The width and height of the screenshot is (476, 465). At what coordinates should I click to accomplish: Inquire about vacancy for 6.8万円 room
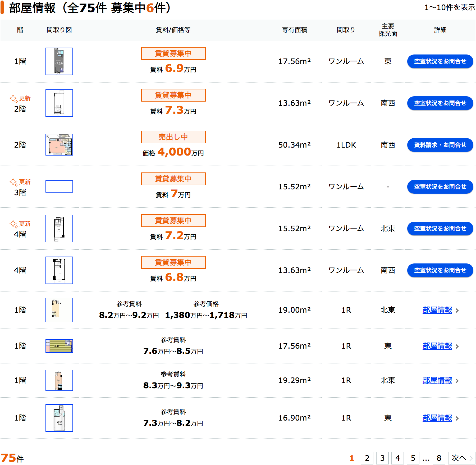[x=440, y=270]
